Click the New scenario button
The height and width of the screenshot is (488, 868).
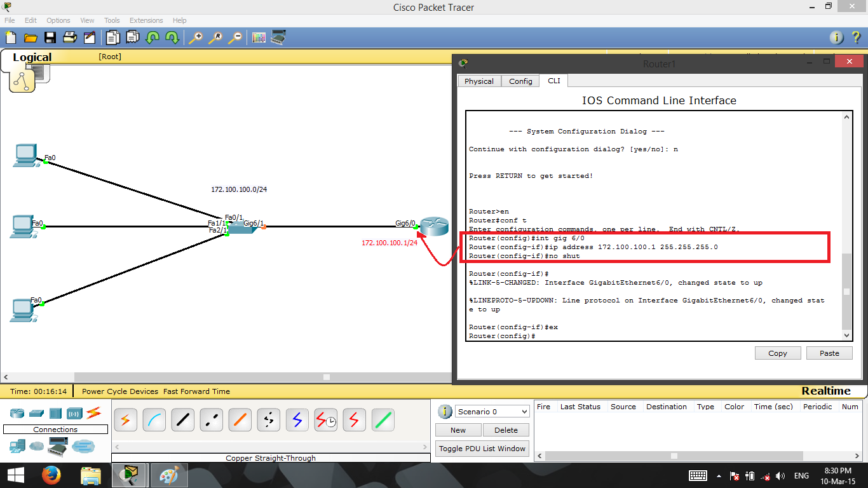(x=458, y=430)
